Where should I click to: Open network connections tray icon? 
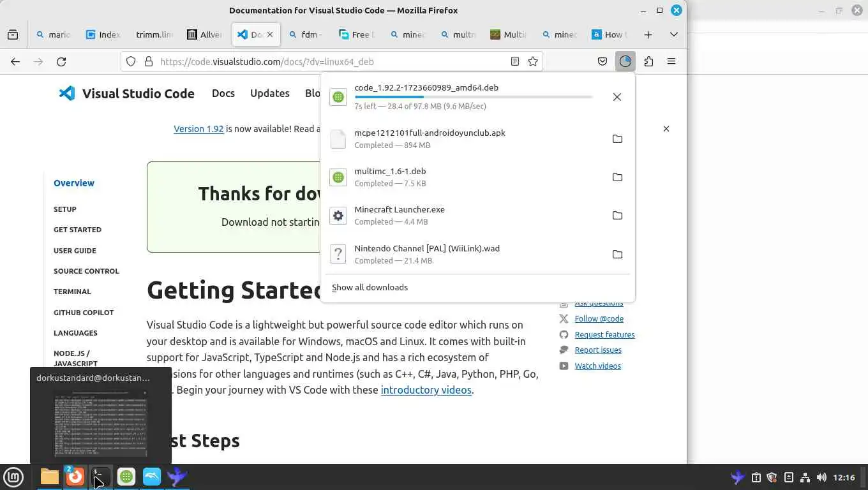click(x=805, y=477)
